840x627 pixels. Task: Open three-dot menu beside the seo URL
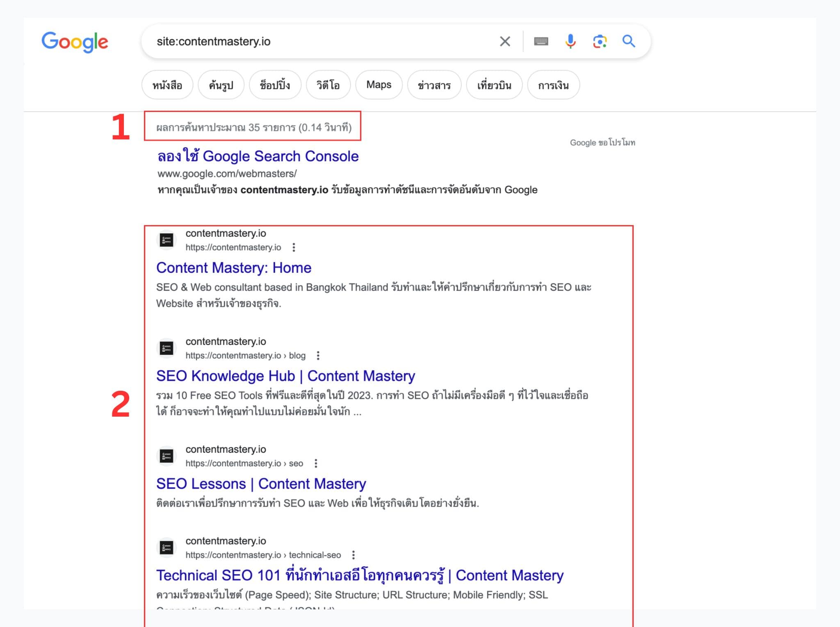pos(316,463)
